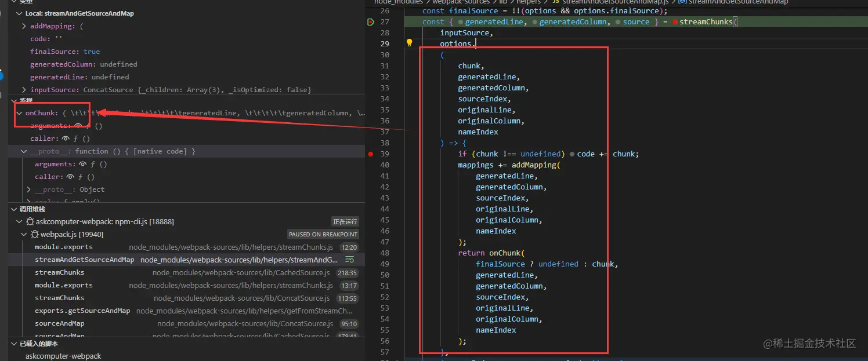This screenshot has height=361, width=868.
Task: Select the streamAndGetSourceAndMap stack frame
Action: (x=186, y=260)
